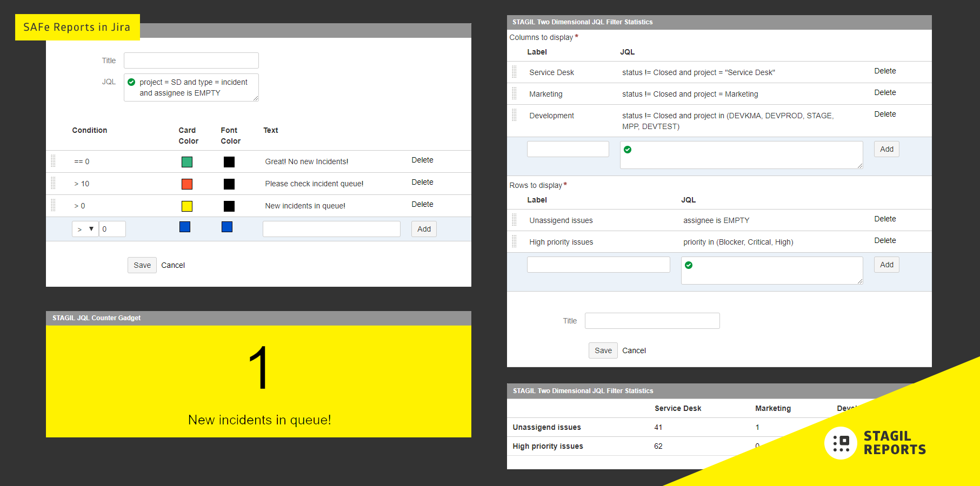Grab the drag handle of the '> 0' condition row
Screen dimensions: 980x486
tap(53, 205)
